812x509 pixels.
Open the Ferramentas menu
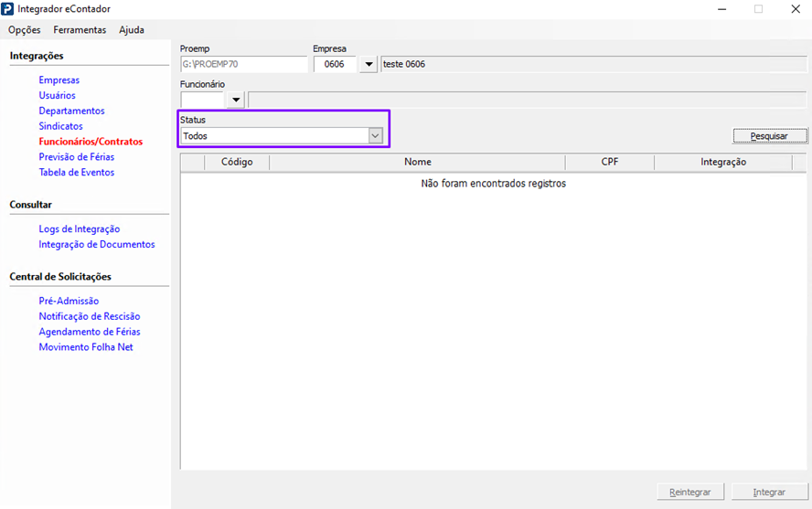point(80,30)
